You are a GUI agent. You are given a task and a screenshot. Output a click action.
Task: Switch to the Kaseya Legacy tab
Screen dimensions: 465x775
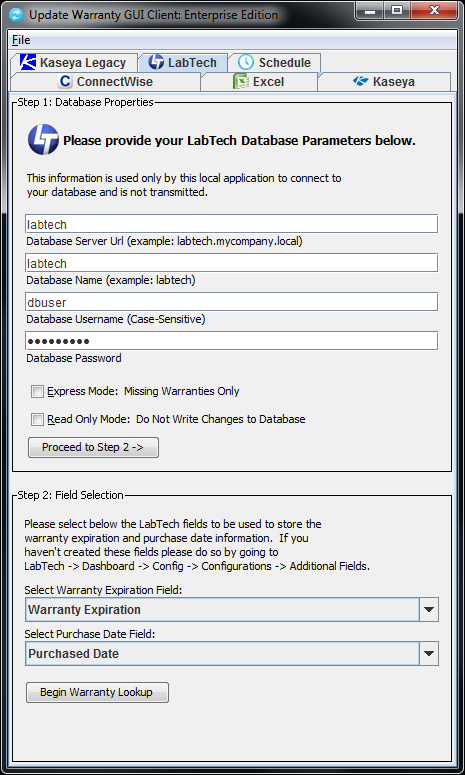[73, 63]
